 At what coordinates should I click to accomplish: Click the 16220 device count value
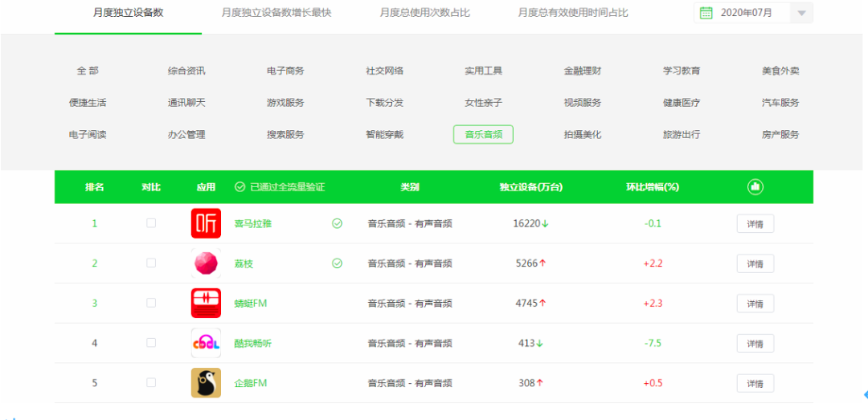point(526,223)
